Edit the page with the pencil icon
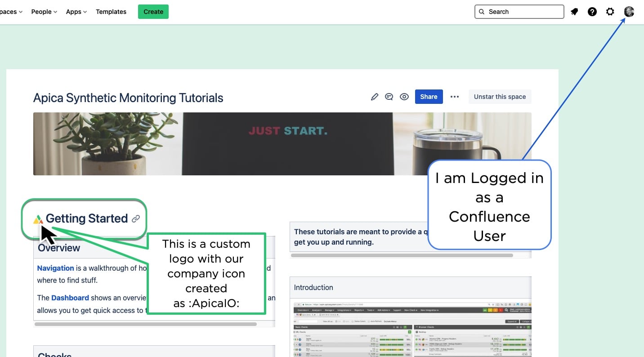Screen dimensions: 644x357 pos(375,97)
